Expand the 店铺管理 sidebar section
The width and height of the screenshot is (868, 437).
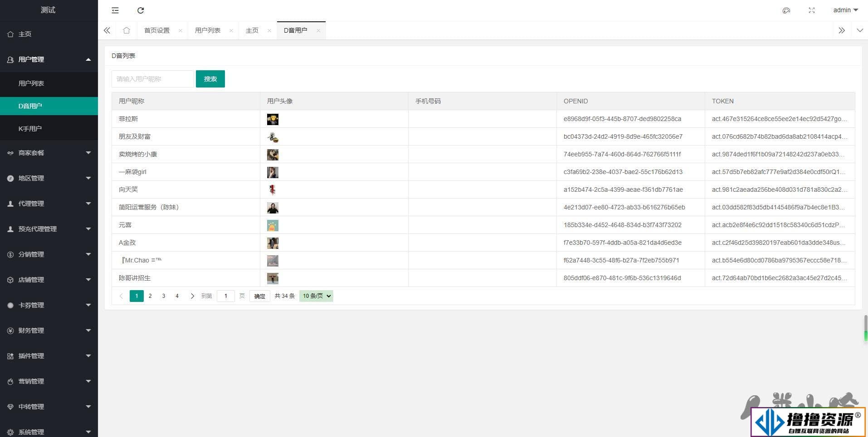[49, 280]
